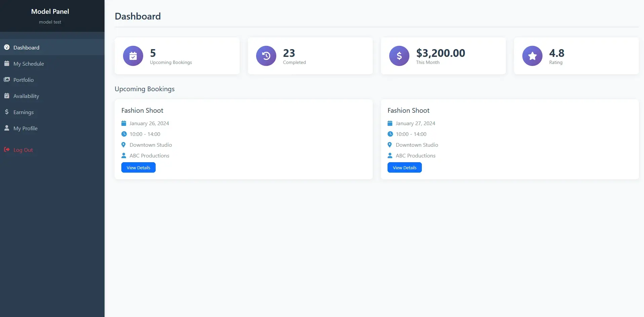Viewport: 644px width, 317px height.
Task: Click the Portfolio images icon
Action: (x=7, y=80)
